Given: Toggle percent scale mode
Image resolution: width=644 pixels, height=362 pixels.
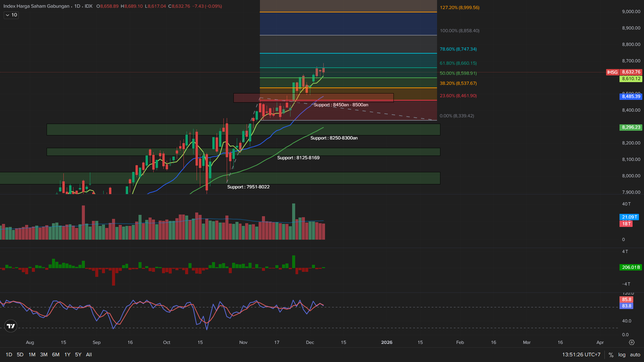Looking at the screenshot, I should click(x=611, y=355).
